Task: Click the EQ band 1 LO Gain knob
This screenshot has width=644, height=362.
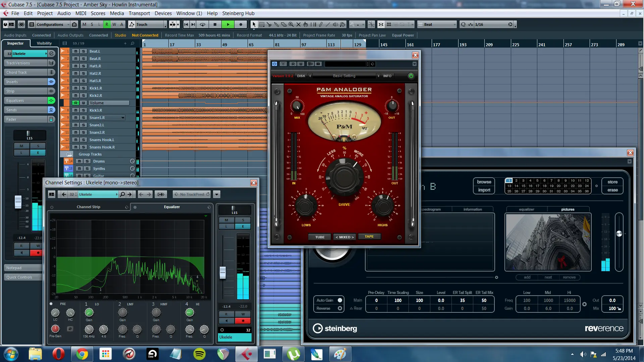Action: tap(89, 312)
